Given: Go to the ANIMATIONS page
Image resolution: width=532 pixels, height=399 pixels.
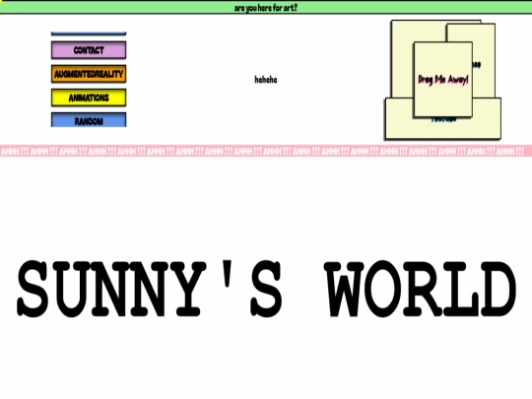Looking at the screenshot, I should [x=89, y=98].
